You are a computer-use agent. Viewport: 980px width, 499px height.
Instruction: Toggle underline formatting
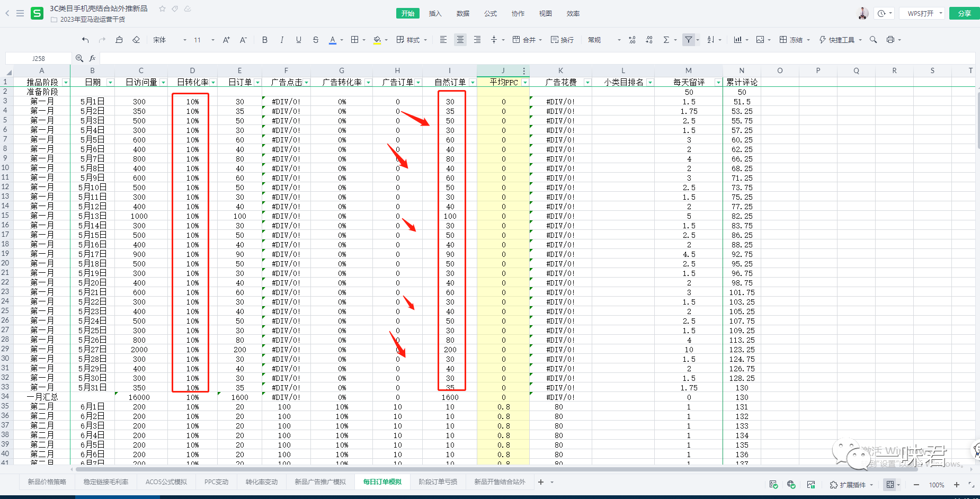[x=299, y=40]
